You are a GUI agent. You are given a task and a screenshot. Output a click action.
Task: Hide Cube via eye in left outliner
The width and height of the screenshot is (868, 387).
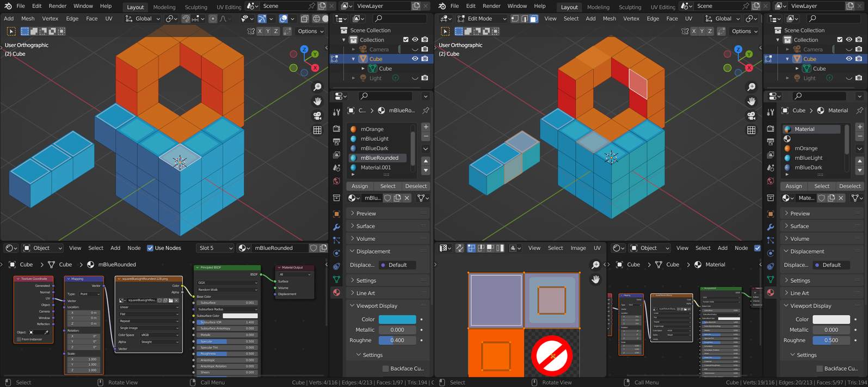415,59
